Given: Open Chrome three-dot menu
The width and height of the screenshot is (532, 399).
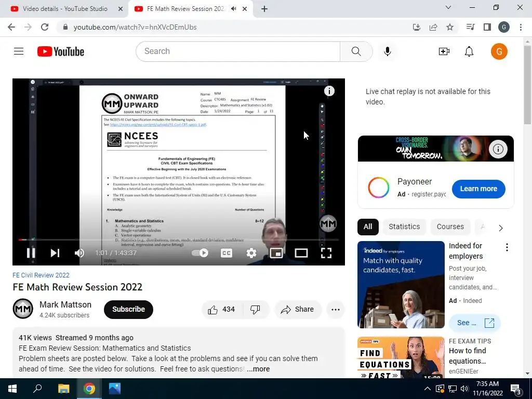Looking at the screenshot, I should [x=521, y=27].
